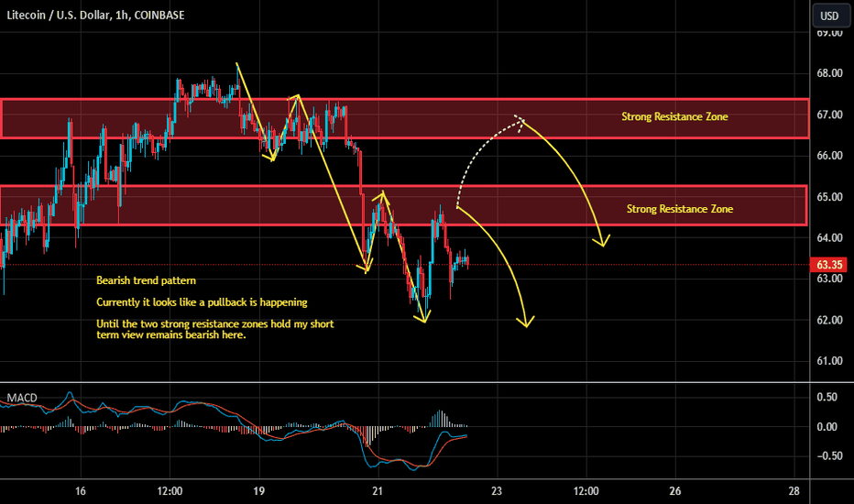Click the date label 23 on time axis
Screen dimensions: 854x504
pos(496,491)
